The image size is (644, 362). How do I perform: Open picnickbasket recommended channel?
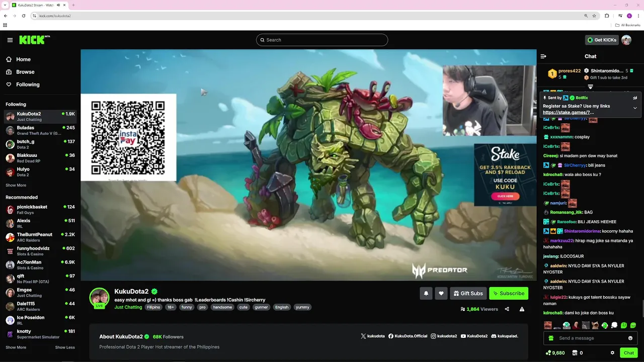pos(40,210)
